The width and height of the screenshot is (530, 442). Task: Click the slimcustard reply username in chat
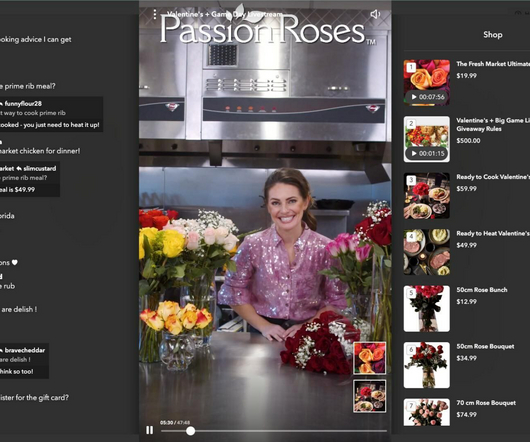coord(40,168)
